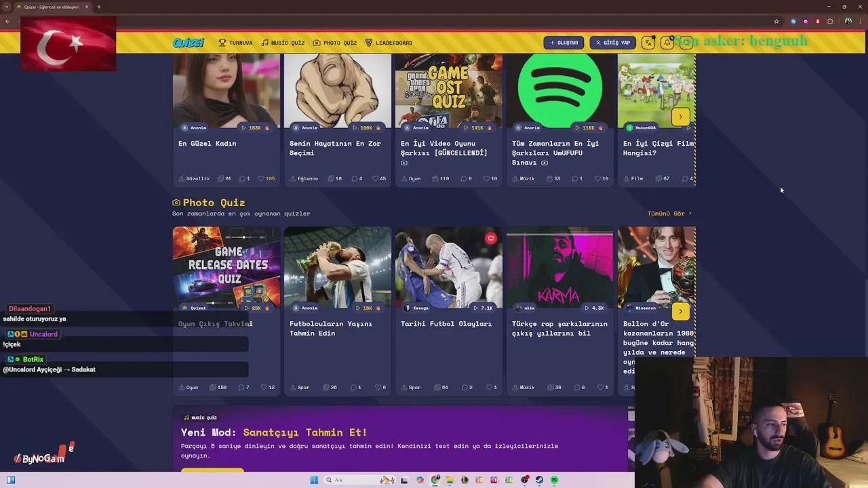Click the heart icon on Futbolcuların Yaşını Tahmin Edin

pyautogui.click(x=377, y=388)
